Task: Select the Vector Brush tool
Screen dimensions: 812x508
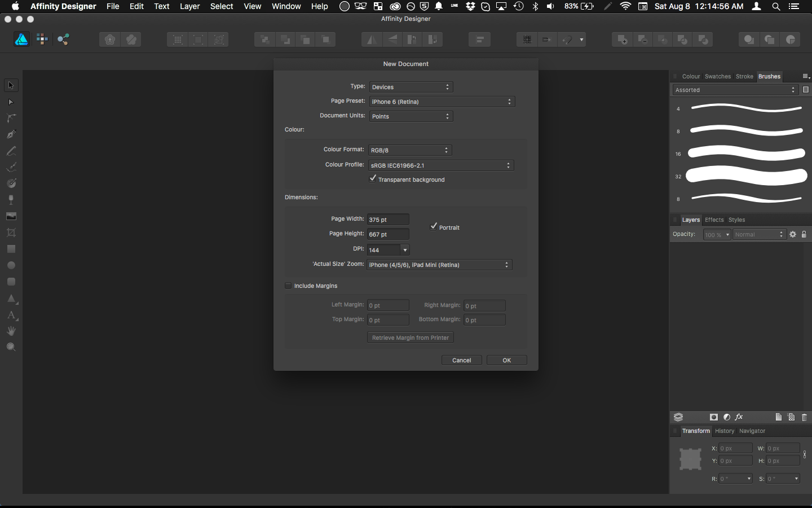Action: (x=11, y=167)
